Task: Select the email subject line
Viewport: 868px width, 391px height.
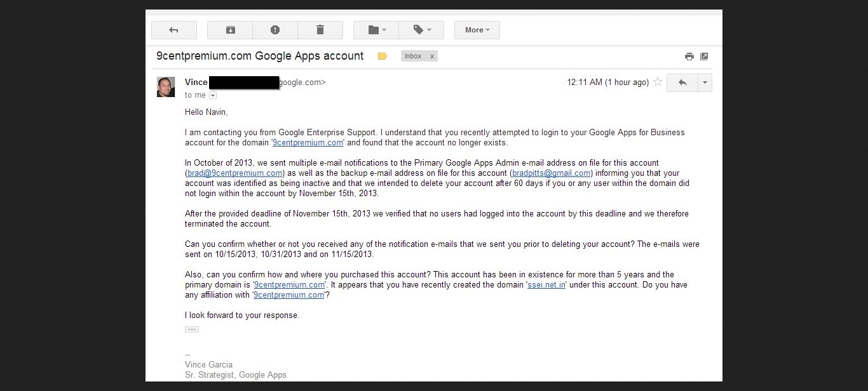Action: click(x=260, y=56)
